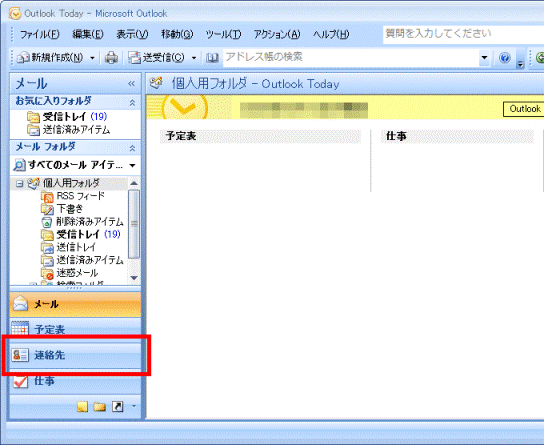Click the アドレス帳の検索 field
Viewport: 544px width, 445px height.
351,57
